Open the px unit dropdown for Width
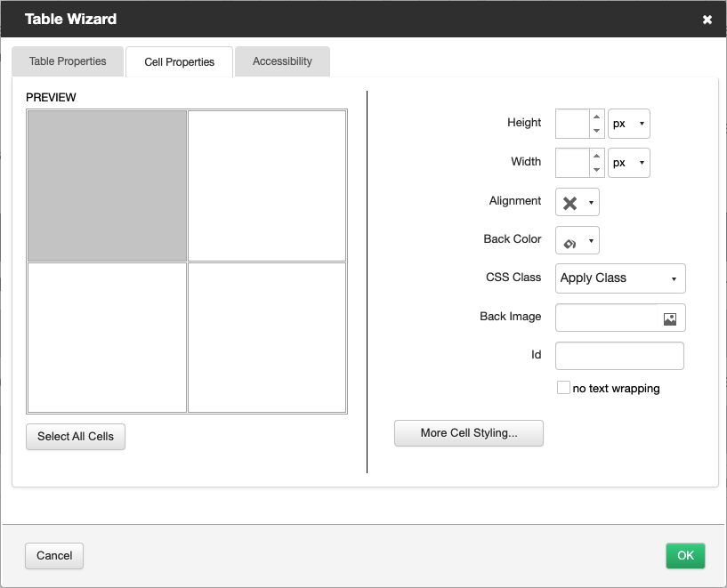 (x=641, y=163)
